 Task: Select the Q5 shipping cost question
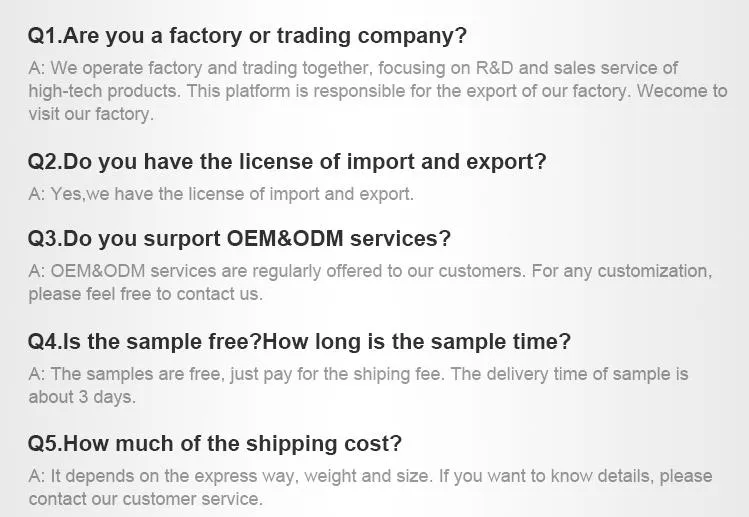click(215, 444)
